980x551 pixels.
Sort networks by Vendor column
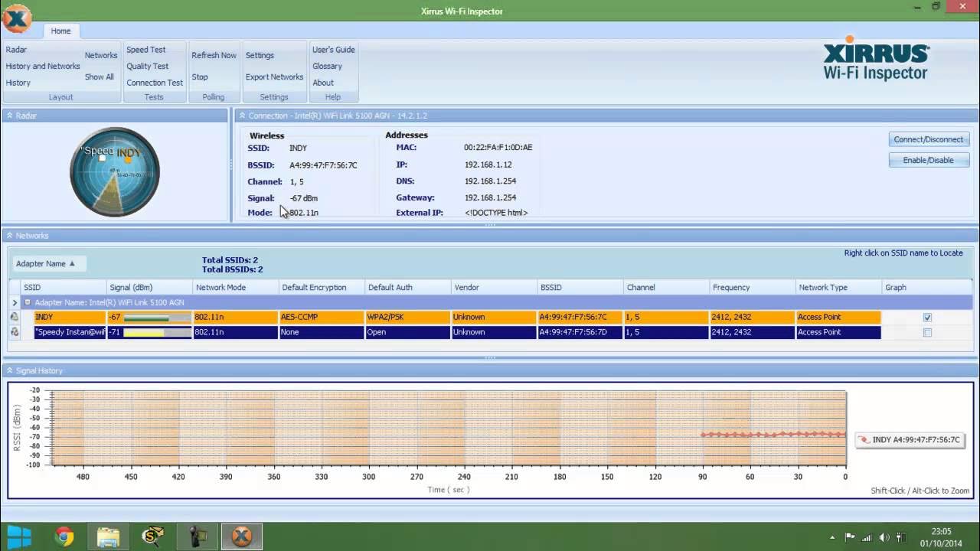tap(494, 288)
